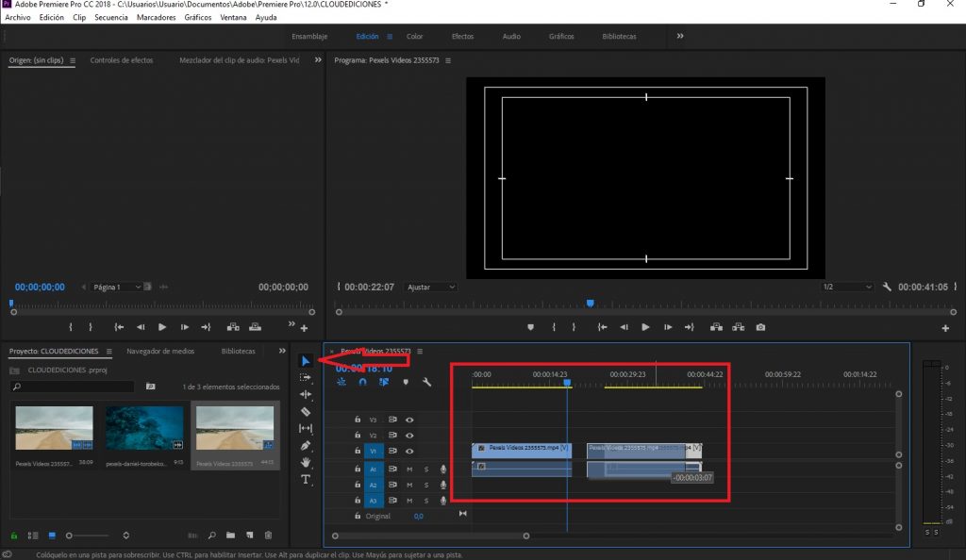Open timeline display settings wrench

[x=426, y=382]
